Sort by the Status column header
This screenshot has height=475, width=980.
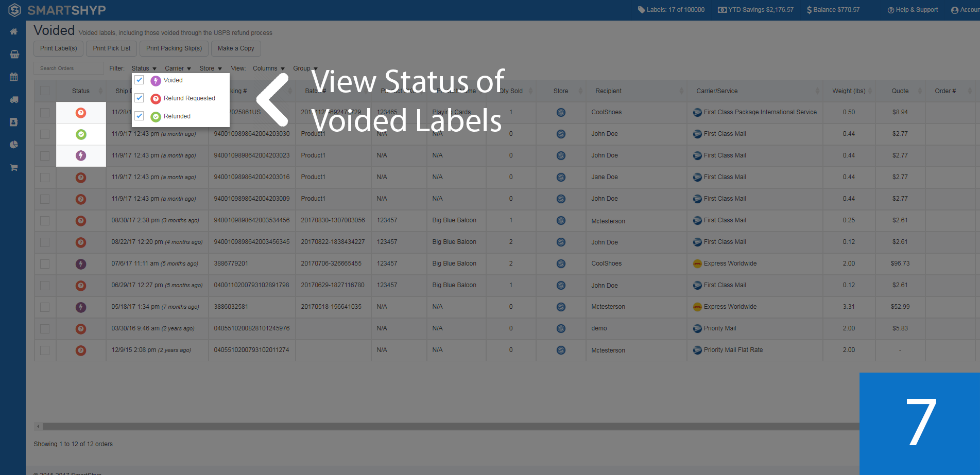[x=81, y=91]
